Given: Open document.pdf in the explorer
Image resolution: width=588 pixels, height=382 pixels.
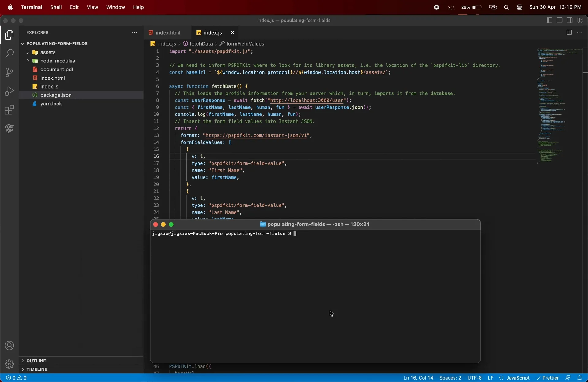Looking at the screenshot, I should tap(57, 70).
